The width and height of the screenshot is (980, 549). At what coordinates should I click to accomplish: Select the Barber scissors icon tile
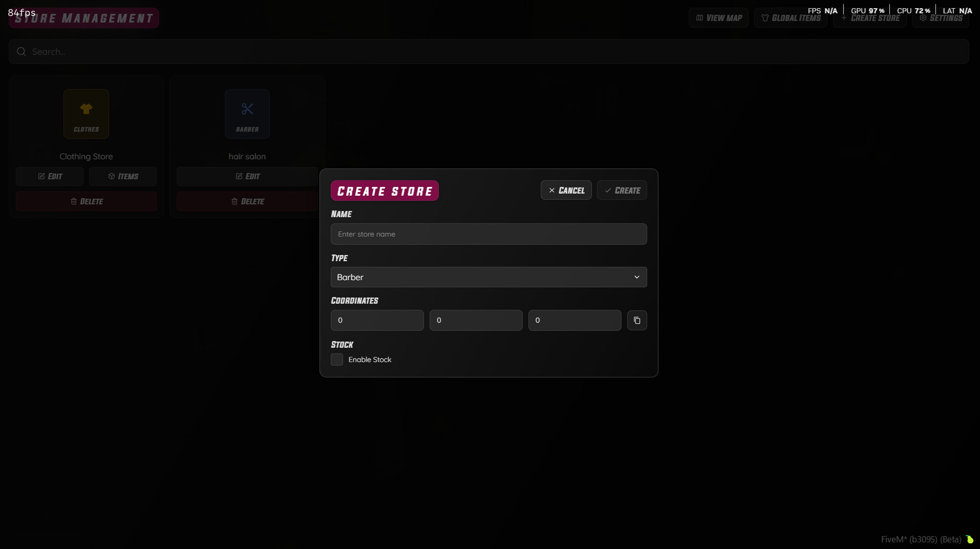point(247,114)
